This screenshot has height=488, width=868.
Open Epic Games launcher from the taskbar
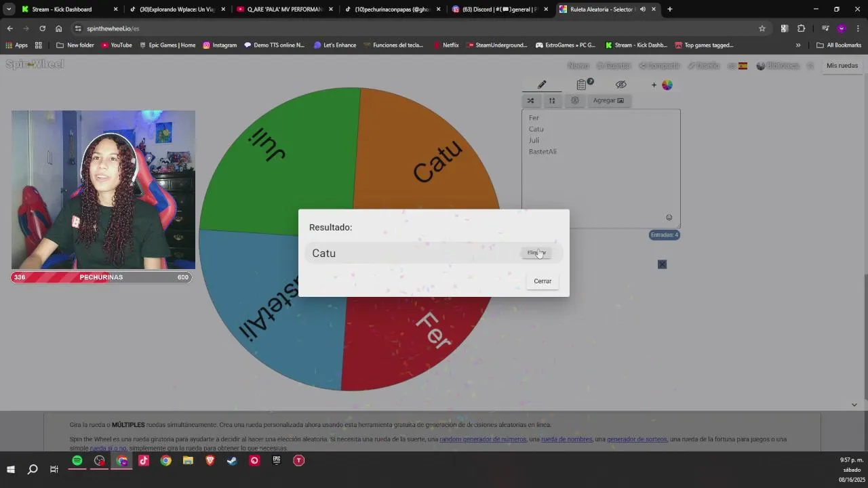pos(277,461)
